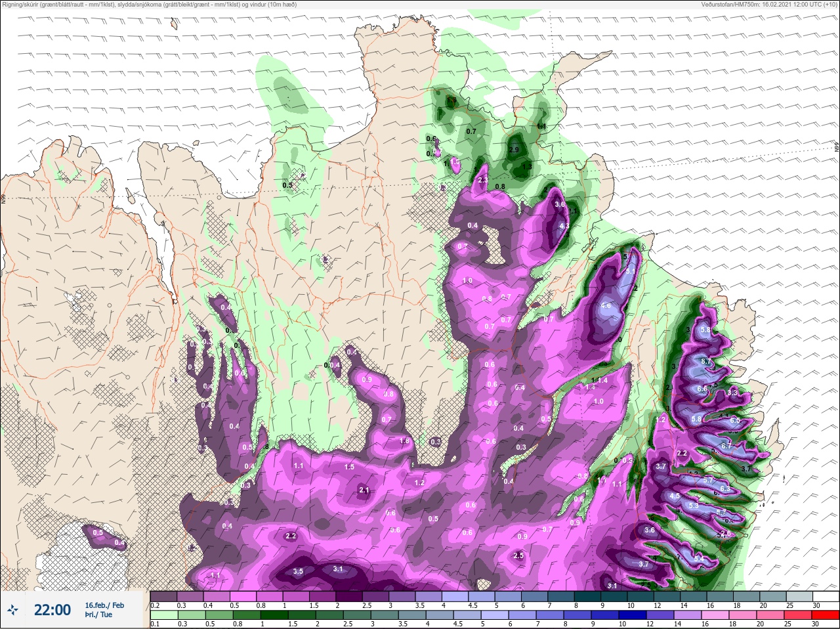Viewport: 840px width, 629px height.
Task: Click the map title text starting 'Rigning/skúrir'
Action: click(x=150, y=5)
